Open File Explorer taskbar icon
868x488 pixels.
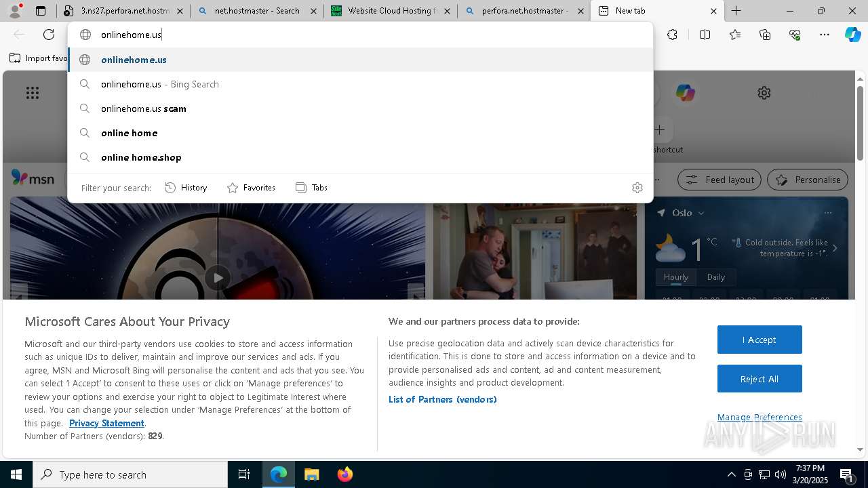(311, 474)
